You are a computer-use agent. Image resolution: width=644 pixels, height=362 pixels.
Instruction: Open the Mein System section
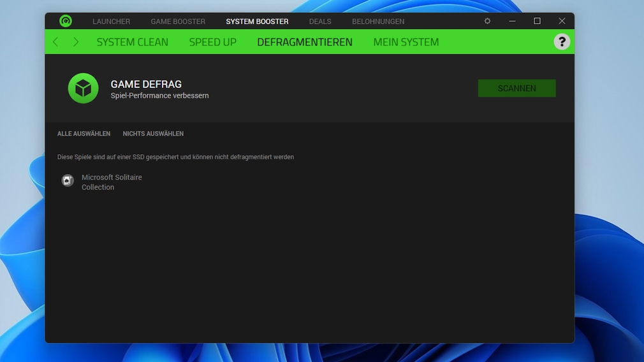[406, 42]
